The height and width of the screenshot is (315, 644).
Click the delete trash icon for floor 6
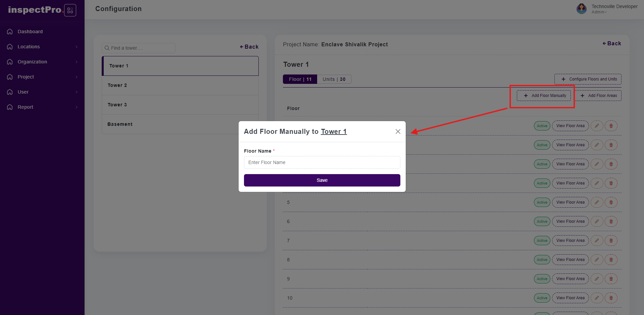611,221
